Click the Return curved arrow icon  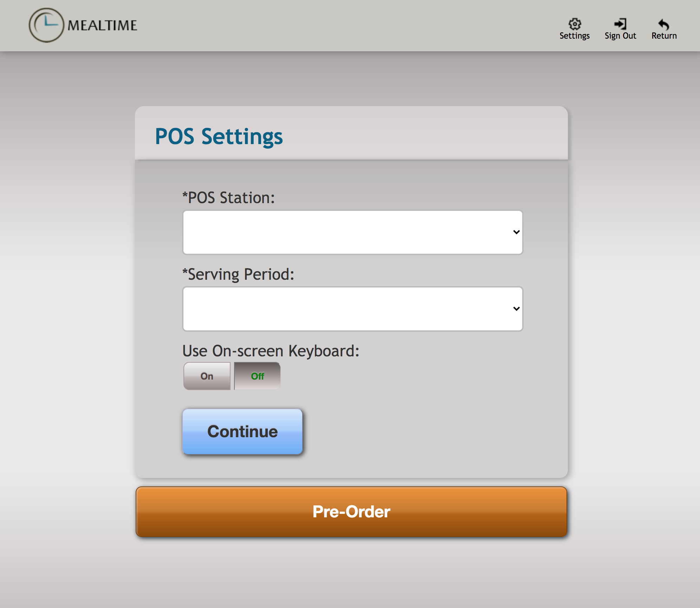click(663, 24)
